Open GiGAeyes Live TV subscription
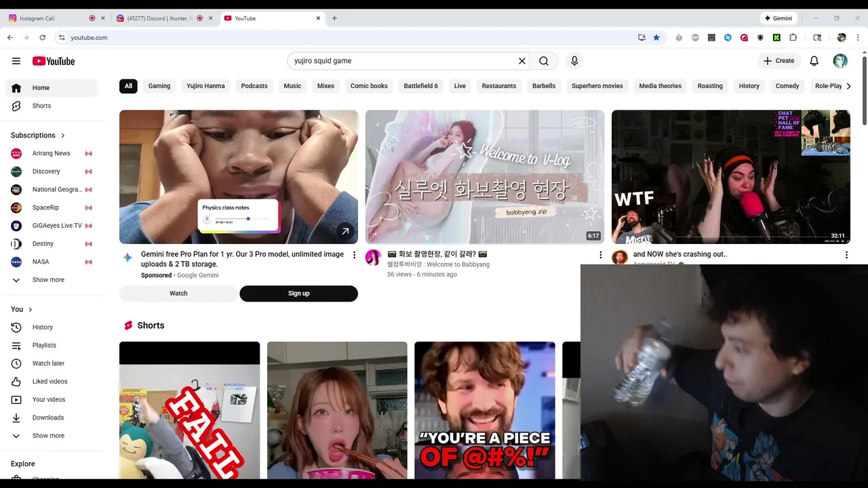 52,226
